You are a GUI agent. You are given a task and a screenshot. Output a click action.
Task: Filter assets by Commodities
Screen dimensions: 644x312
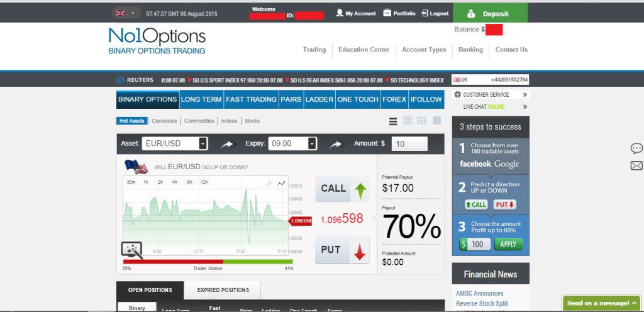(199, 121)
